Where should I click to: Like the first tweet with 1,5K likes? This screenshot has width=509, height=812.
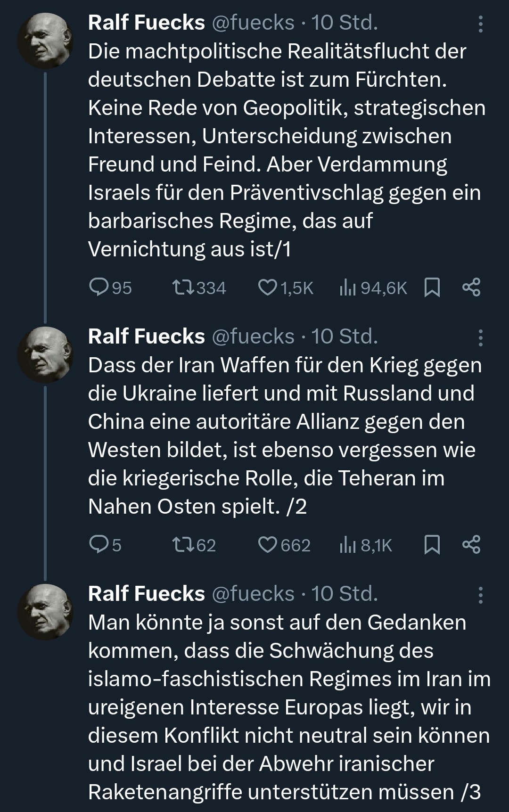point(267,287)
